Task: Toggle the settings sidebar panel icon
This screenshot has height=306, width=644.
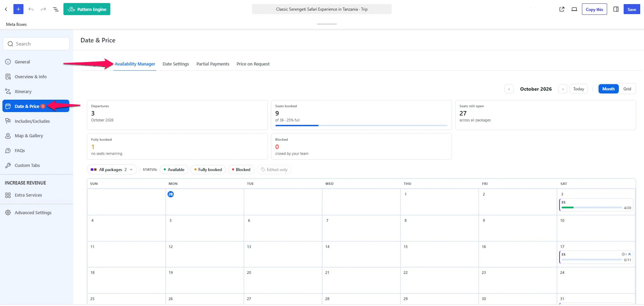Action: (616, 9)
